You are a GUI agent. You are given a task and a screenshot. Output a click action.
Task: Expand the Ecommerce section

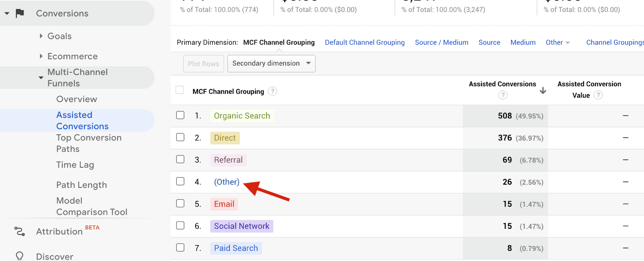pyautogui.click(x=72, y=56)
